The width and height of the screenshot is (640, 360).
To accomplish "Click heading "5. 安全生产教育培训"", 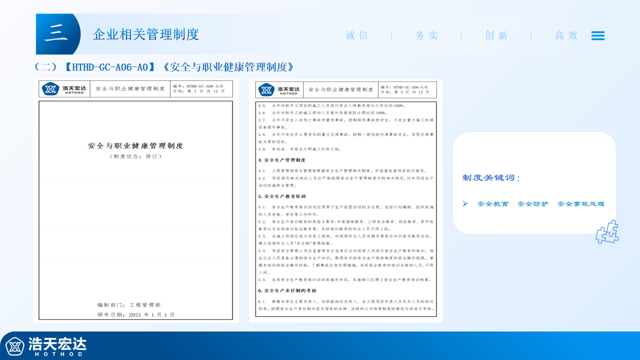I will (x=282, y=196).
